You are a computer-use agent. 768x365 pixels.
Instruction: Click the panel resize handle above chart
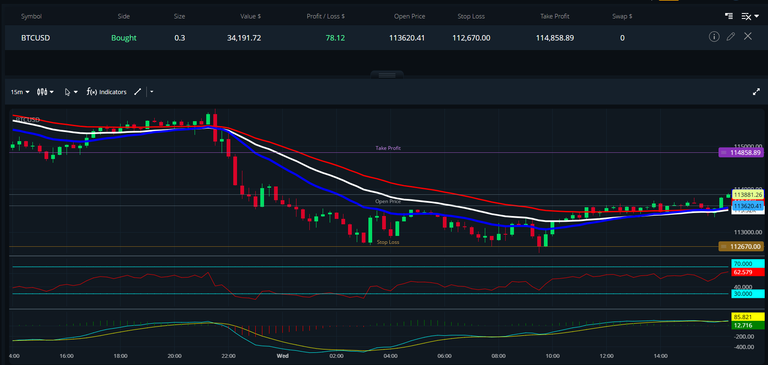(x=387, y=75)
